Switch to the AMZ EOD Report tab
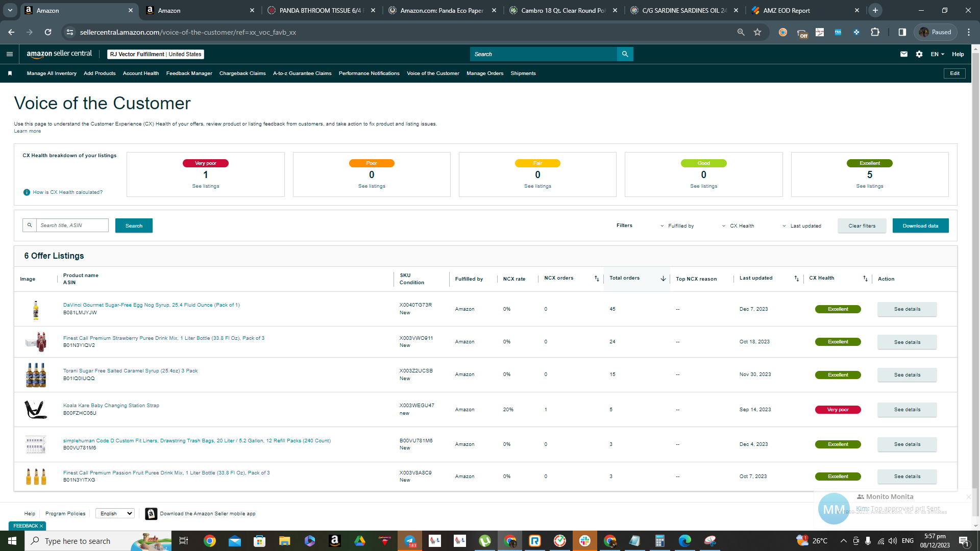980x551 pixels. [x=804, y=10]
